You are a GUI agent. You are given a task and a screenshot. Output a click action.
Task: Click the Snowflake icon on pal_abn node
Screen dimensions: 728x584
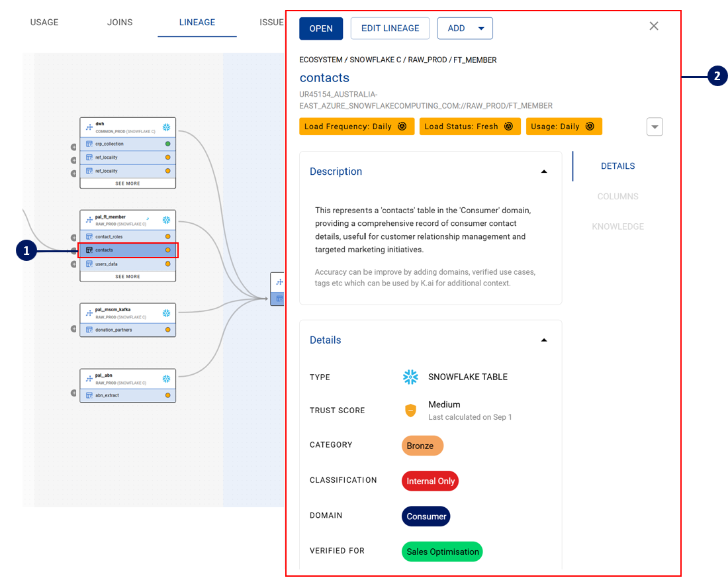point(167,379)
